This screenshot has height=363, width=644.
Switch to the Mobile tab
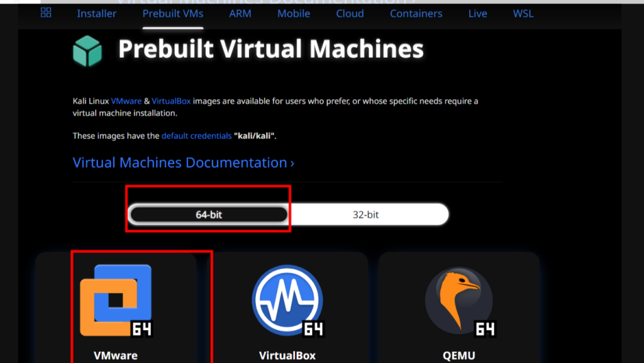coord(294,14)
